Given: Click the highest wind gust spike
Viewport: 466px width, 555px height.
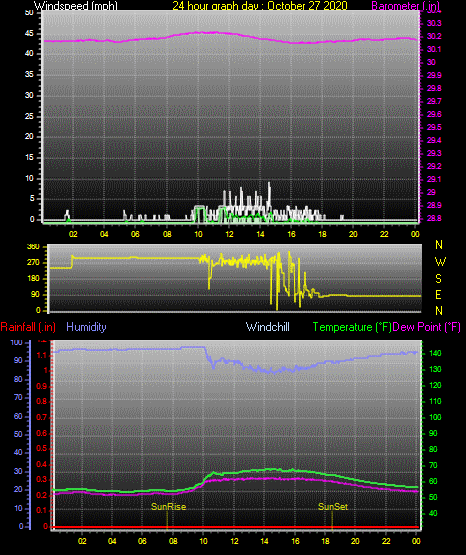Looking at the screenshot, I should [269, 183].
